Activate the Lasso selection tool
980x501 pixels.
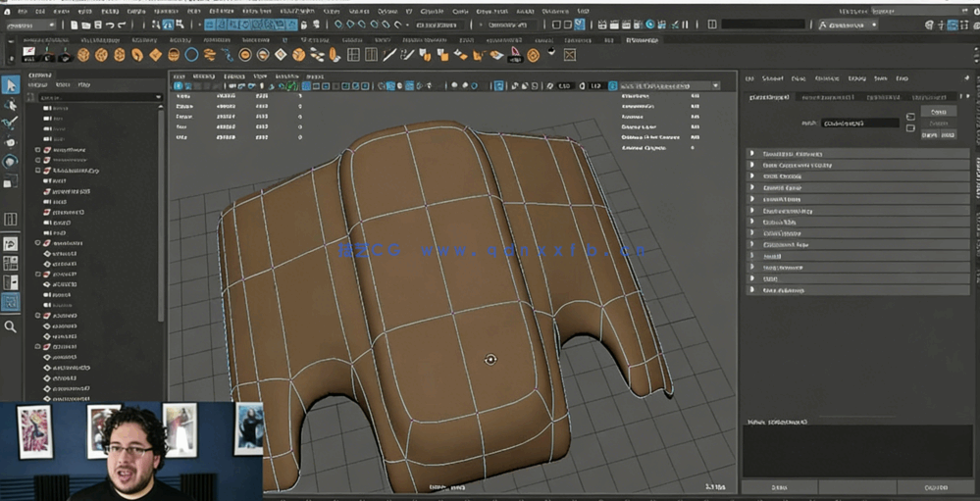point(11,105)
